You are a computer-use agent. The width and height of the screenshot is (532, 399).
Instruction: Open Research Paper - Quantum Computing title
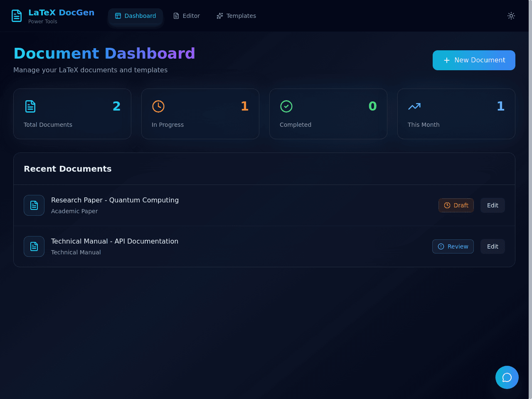(x=115, y=200)
